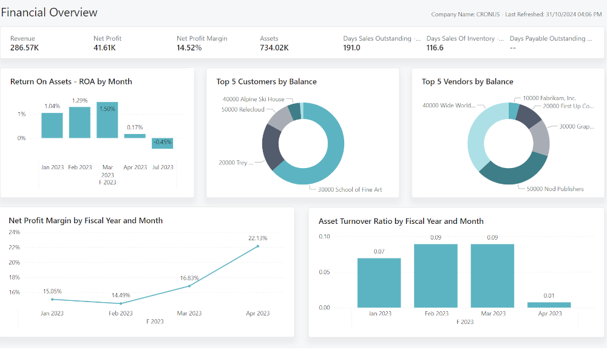Select the Nod Publishers vendor donut segment
Screen dimensions: 607x364
515,175
